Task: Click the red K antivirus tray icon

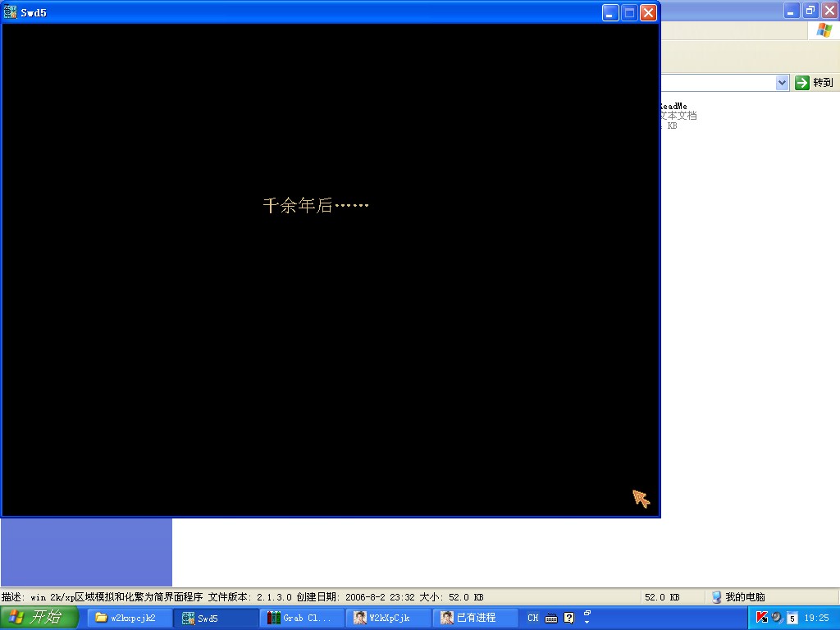Action: click(x=761, y=618)
